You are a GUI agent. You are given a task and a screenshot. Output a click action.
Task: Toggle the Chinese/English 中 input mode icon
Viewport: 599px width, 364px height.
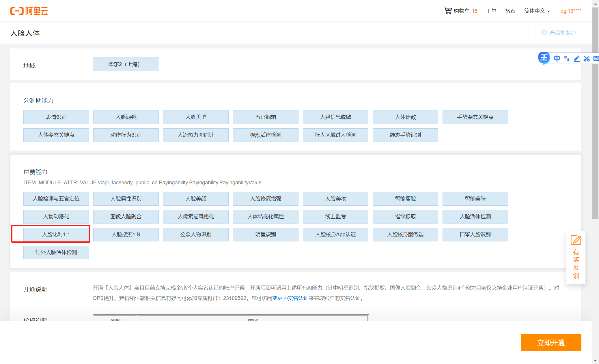pos(557,59)
